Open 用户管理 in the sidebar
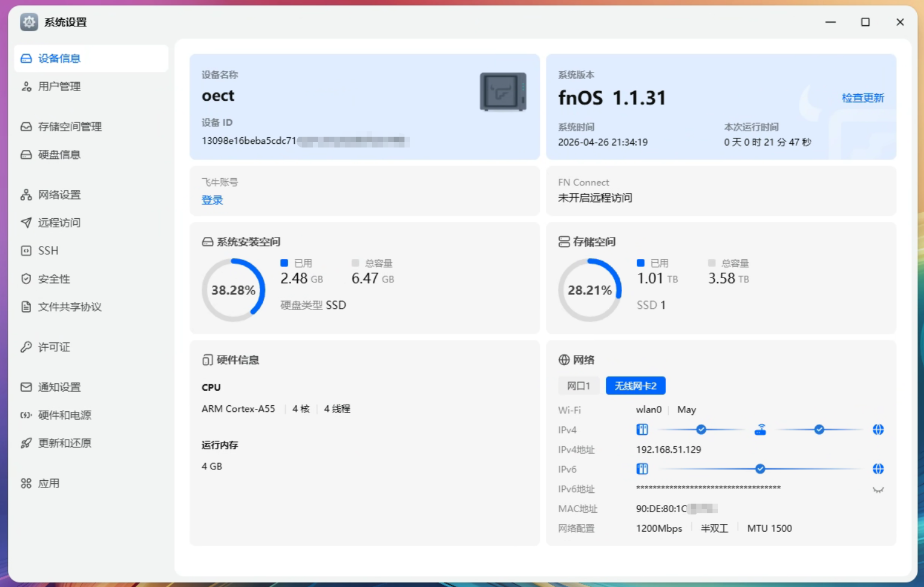This screenshot has width=924, height=587. (x=59, y=86)
